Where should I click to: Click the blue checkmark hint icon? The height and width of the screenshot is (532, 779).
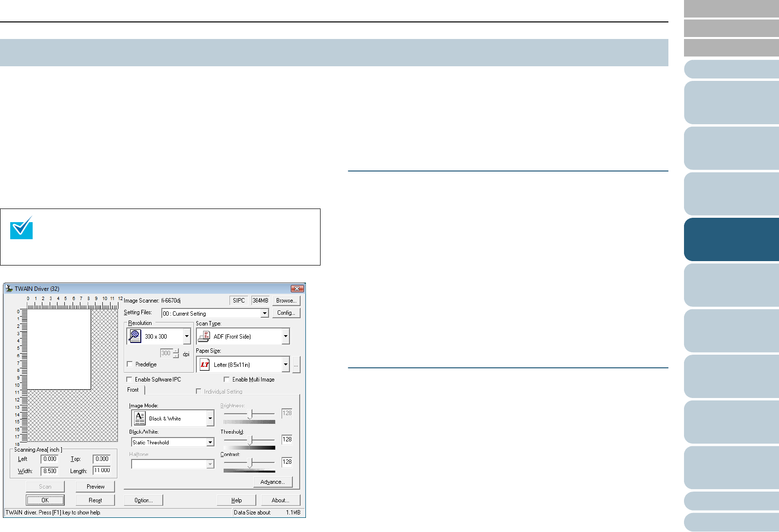point(21,228)
